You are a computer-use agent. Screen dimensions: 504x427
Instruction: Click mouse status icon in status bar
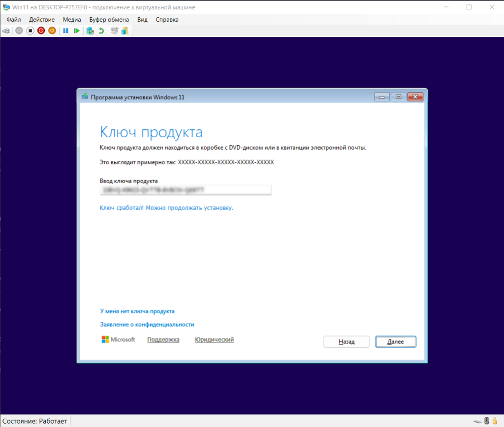pos(487,421)
